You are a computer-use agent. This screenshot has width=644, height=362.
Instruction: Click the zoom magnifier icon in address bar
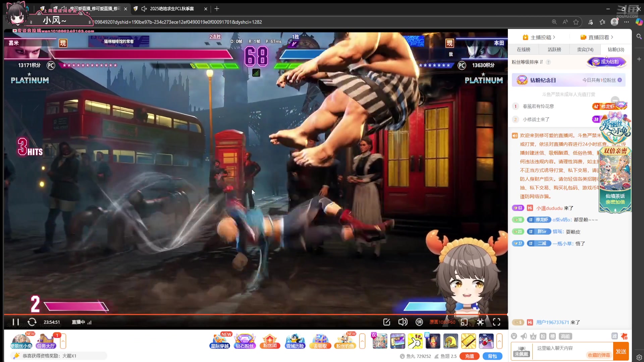554,22
